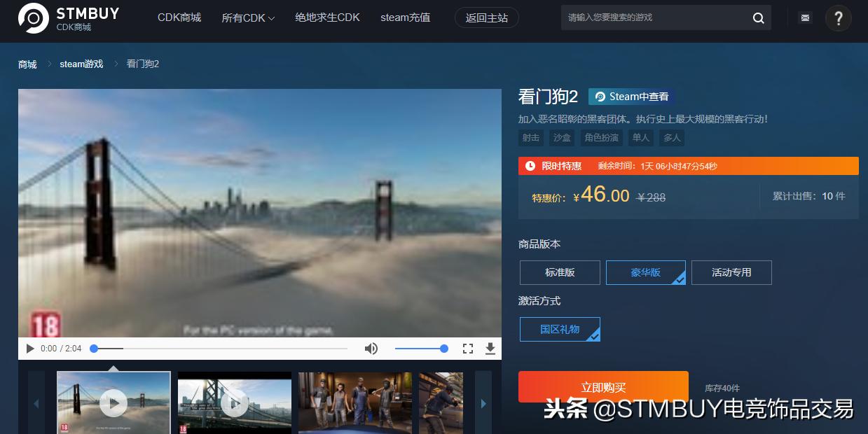Select the 标准版 game version
This screenshot has height=434, width=868.
pyautogui.click(x=560, y=272)
